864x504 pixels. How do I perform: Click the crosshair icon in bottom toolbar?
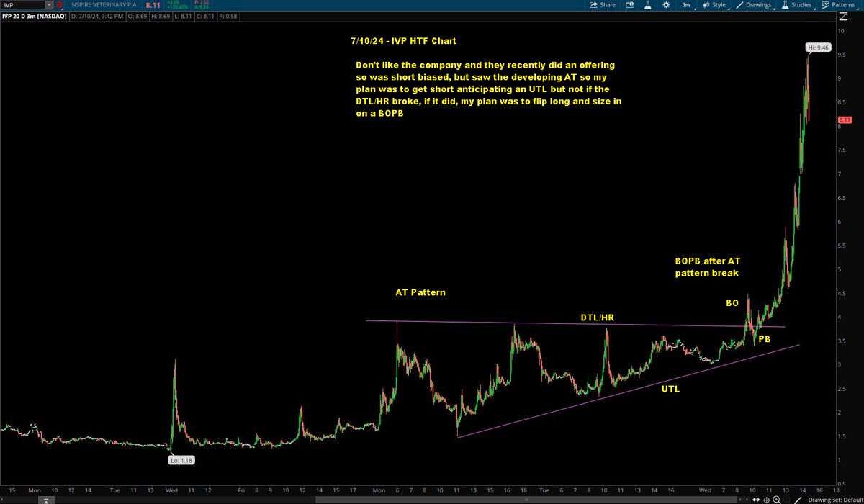[767, 500]
